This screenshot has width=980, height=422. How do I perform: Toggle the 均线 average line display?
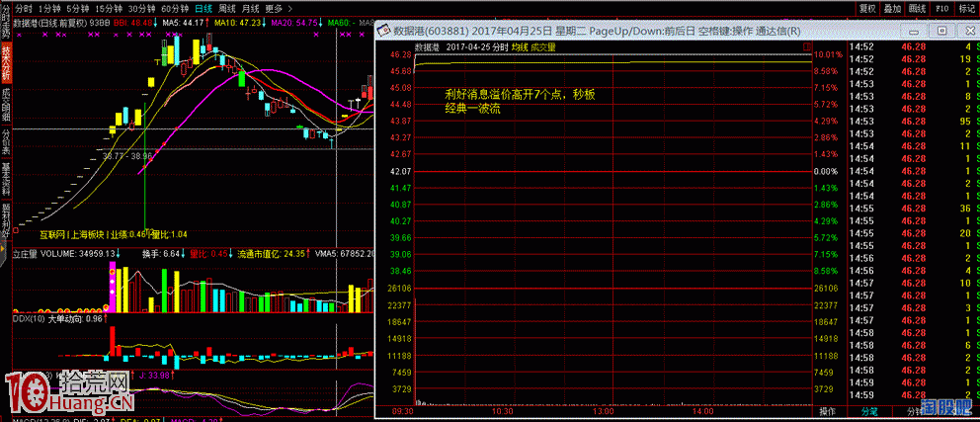(x=518, y=46)
